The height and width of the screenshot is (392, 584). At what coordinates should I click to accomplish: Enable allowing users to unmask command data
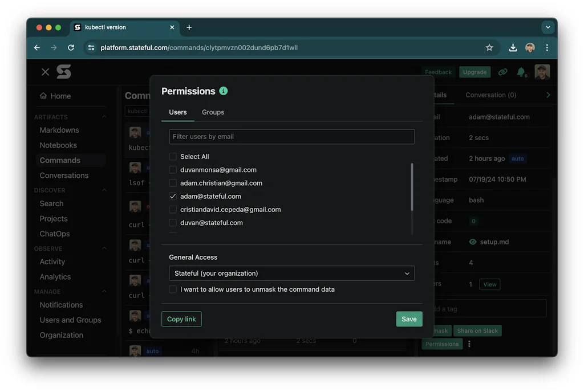(173, 289)
